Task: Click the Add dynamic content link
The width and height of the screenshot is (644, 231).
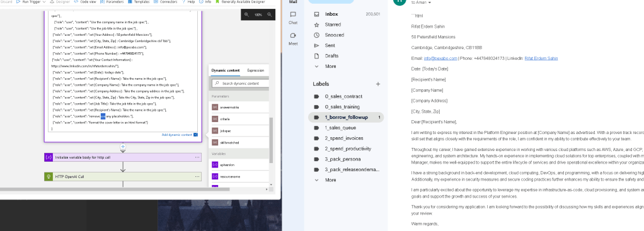Action: 177,135
